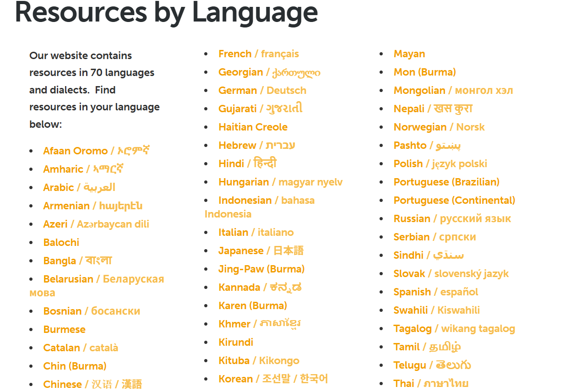570x392 pixels.
Task: Click the intro paragraph about 70 languages
Action: pos(95,90)
